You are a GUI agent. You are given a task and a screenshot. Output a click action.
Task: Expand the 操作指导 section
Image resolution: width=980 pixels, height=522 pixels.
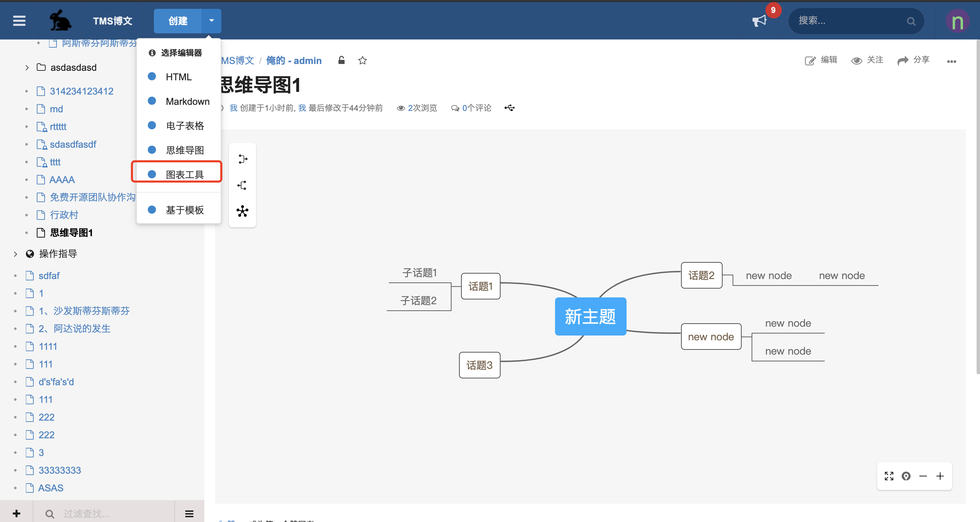[16, 254]
